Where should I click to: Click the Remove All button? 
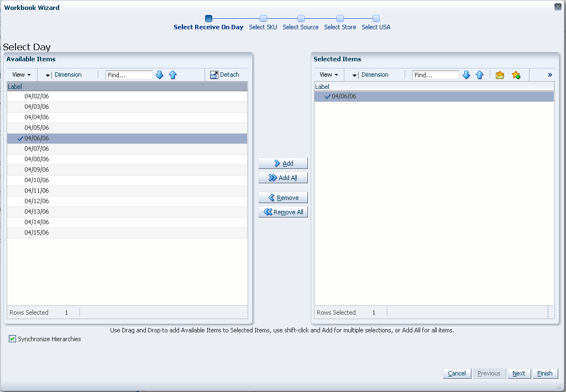click(283, 212)
